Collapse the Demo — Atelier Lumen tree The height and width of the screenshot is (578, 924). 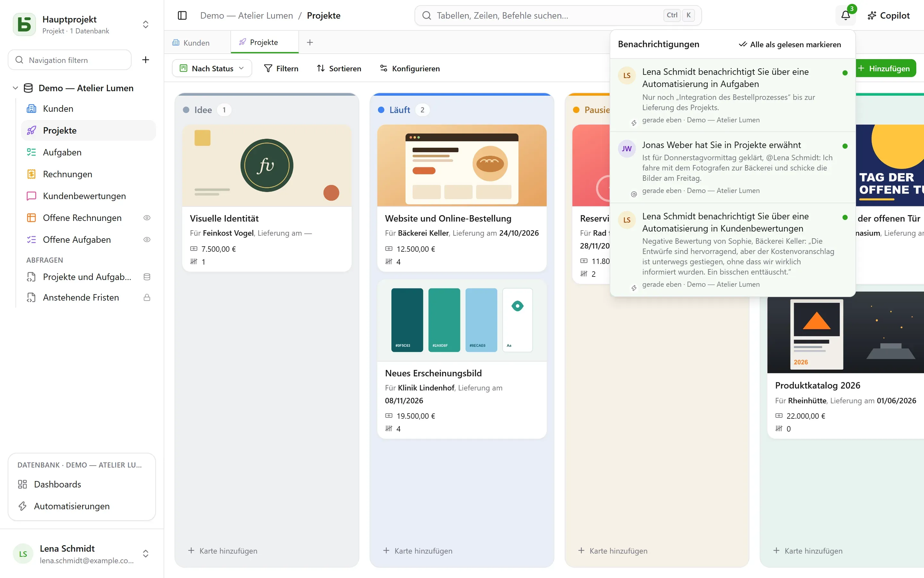tap(15, 88)
